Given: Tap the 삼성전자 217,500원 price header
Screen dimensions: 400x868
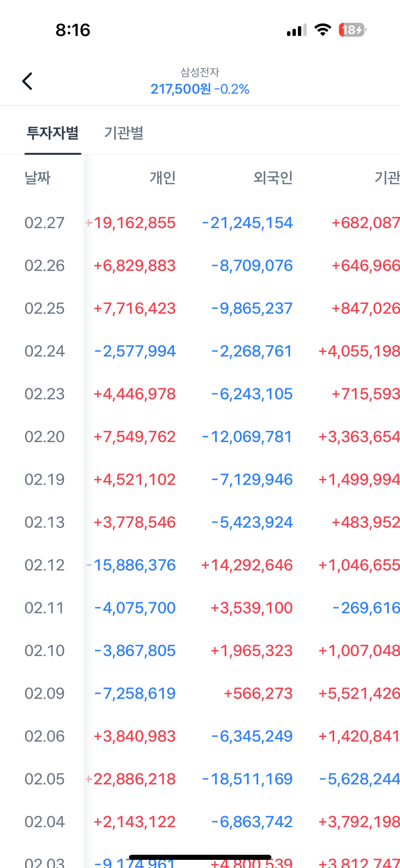Looking at the screenshot, I should tap(200, 82).
